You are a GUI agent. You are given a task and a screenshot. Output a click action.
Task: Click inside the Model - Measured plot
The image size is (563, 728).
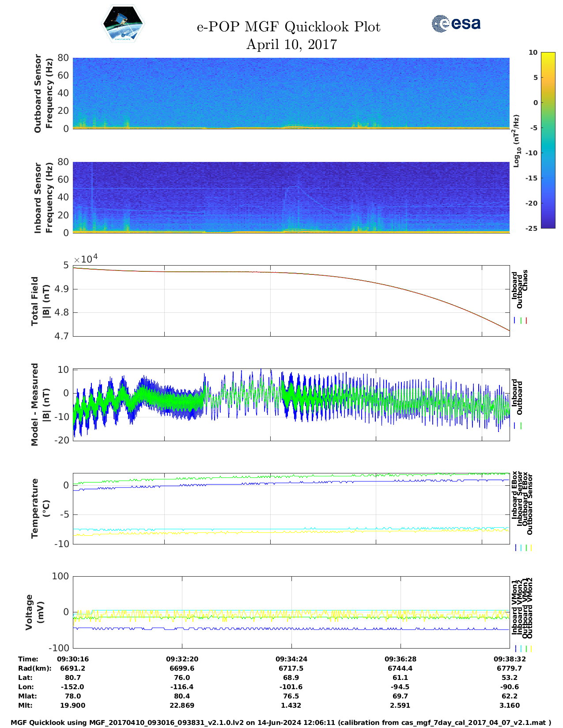click(291, 404)
